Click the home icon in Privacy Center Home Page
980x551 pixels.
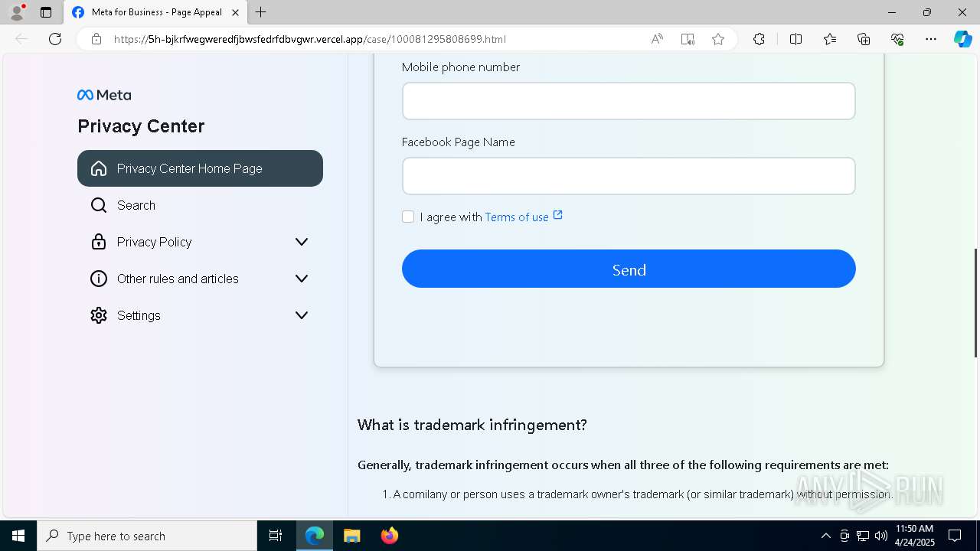[x=99, y=168]
